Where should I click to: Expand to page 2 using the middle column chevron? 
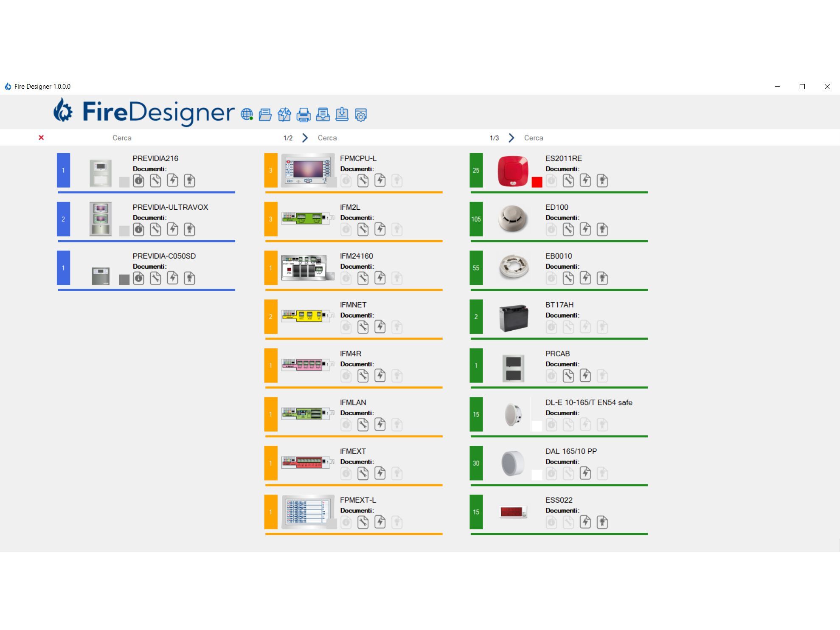[304, 138]
